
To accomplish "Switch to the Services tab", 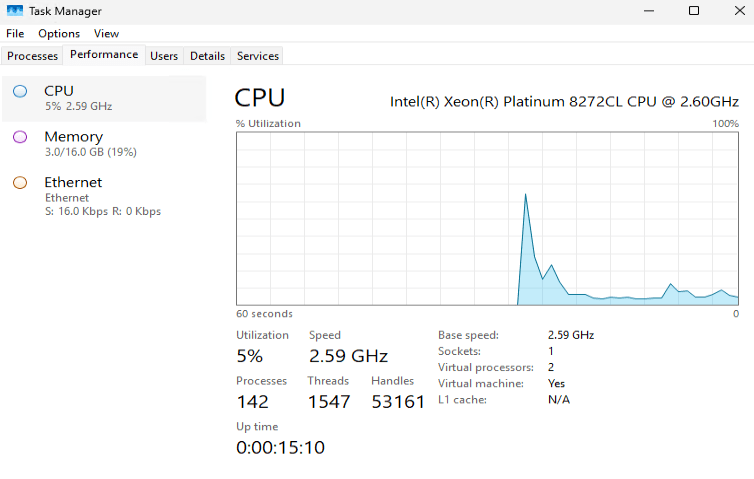I will pos(258,56).
